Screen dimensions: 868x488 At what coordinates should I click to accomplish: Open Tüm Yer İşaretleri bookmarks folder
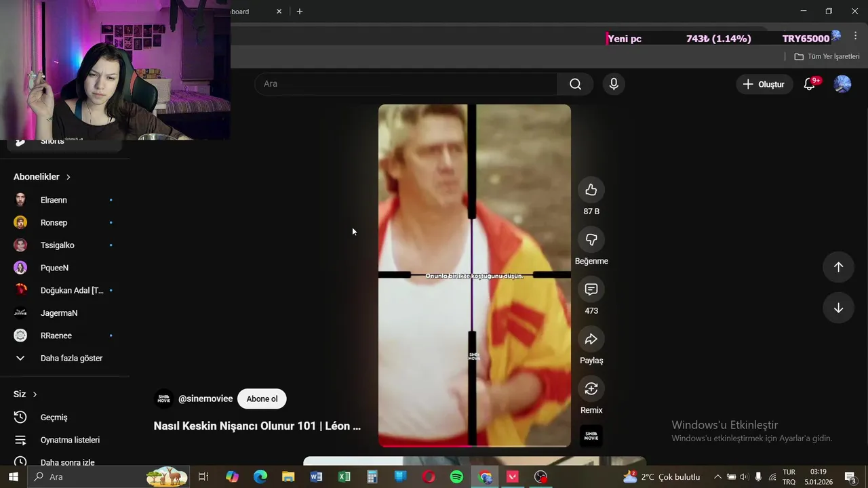point(827,56)
